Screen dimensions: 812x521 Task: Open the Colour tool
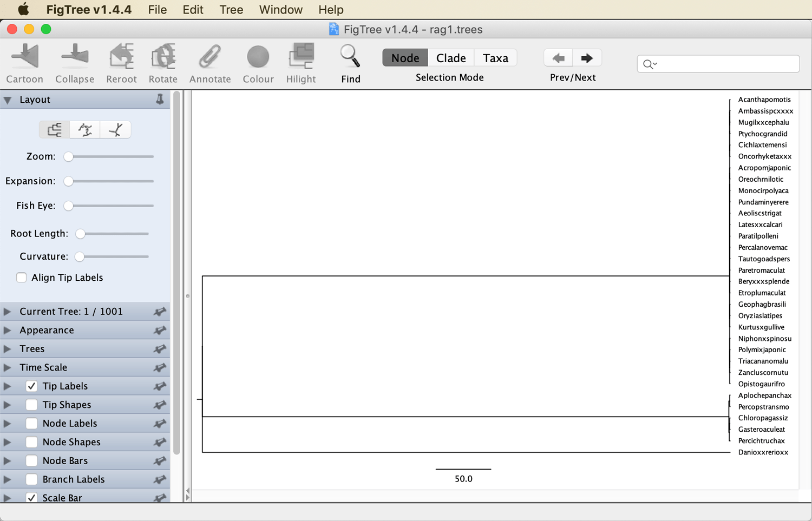258,56
